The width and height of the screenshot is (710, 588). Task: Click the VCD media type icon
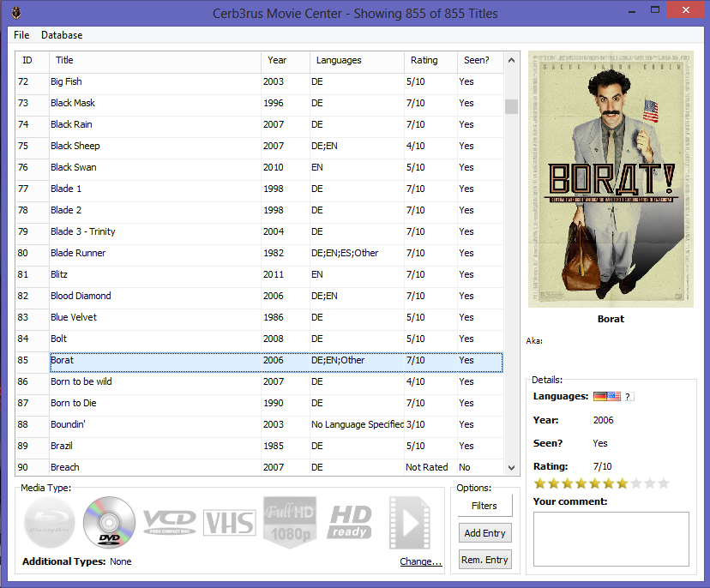[x=169, y=521]
